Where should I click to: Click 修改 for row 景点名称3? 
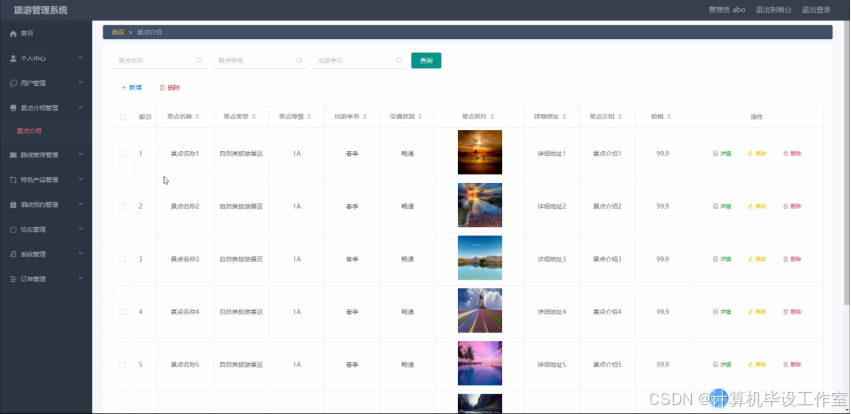757,259
